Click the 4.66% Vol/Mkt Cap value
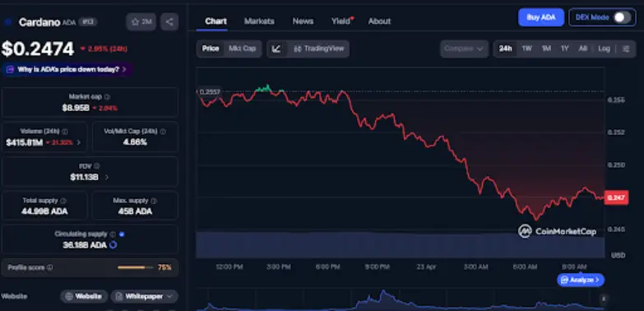 (135, 142)
